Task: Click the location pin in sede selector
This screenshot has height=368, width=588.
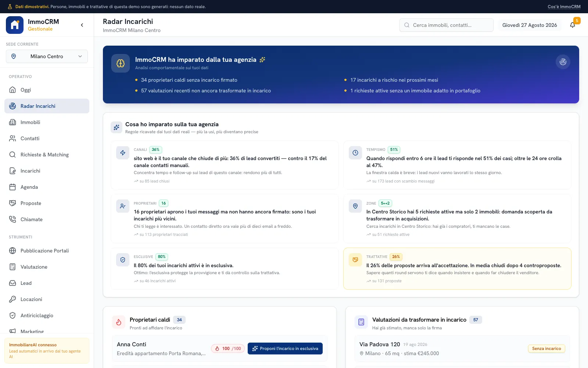Action: [x=14, y=56]
